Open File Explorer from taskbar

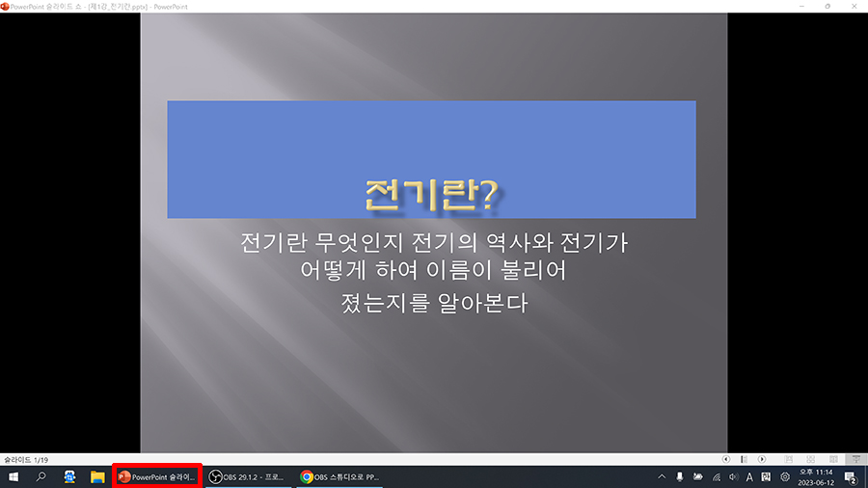tap(97, 476)
